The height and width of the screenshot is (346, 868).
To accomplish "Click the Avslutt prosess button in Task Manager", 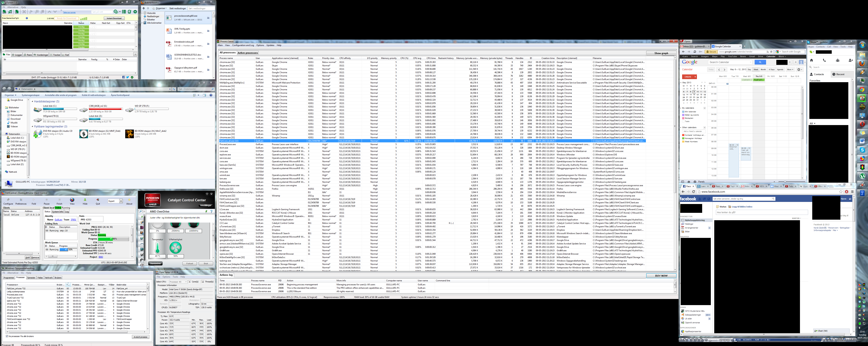I will 140,337.
